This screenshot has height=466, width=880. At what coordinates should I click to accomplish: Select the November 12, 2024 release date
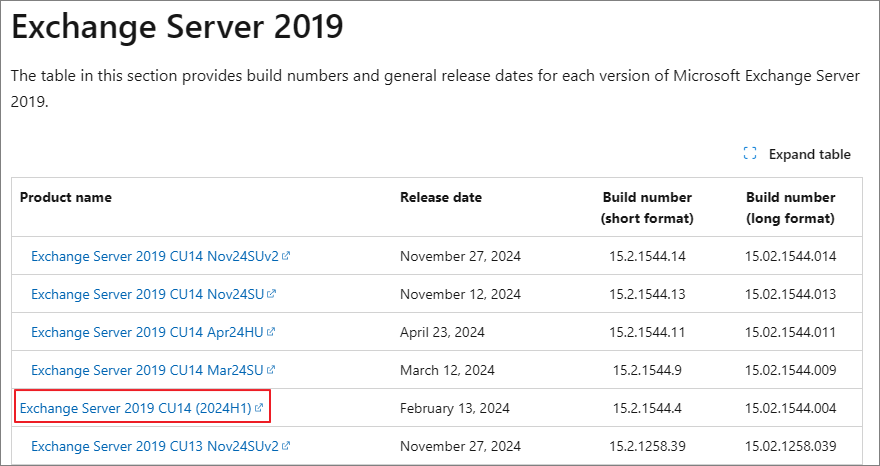point(460,294)
